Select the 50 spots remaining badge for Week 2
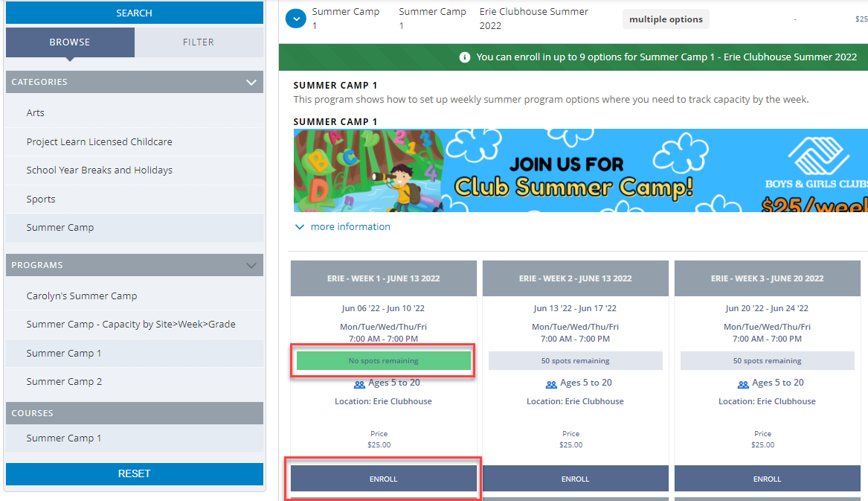 [x=575, y=360]
